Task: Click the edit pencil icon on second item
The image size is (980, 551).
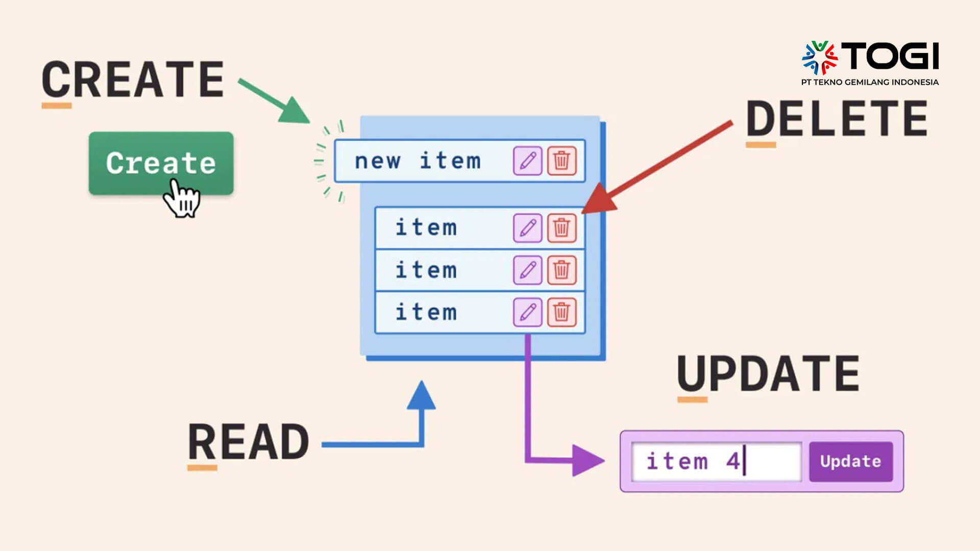Action: click(x=527, y=269)
